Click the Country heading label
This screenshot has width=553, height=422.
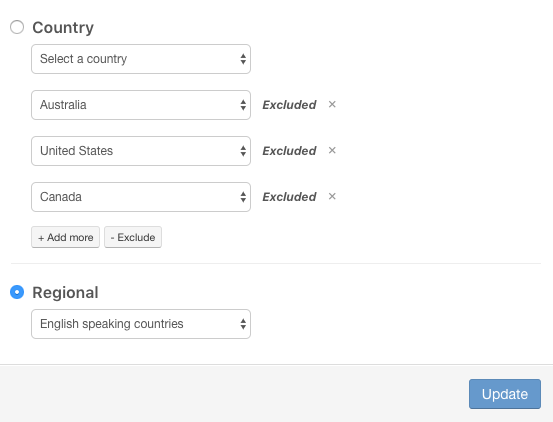(x=63, y=27)
